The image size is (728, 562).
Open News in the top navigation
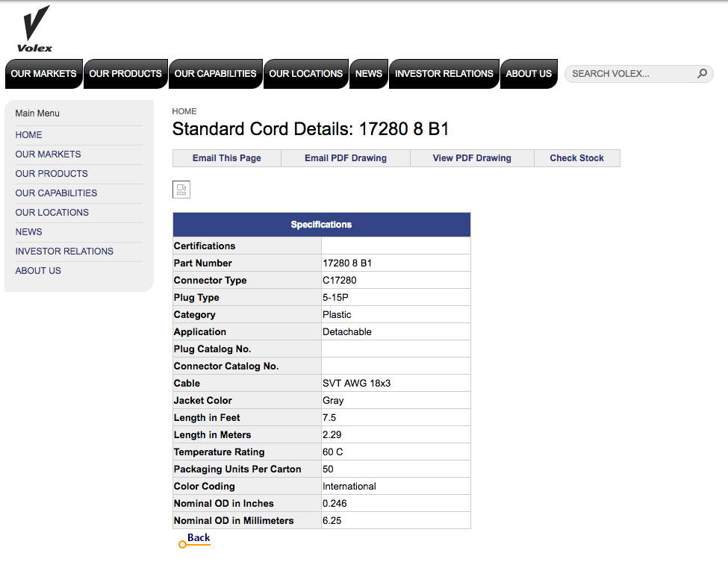coord(368,74)
